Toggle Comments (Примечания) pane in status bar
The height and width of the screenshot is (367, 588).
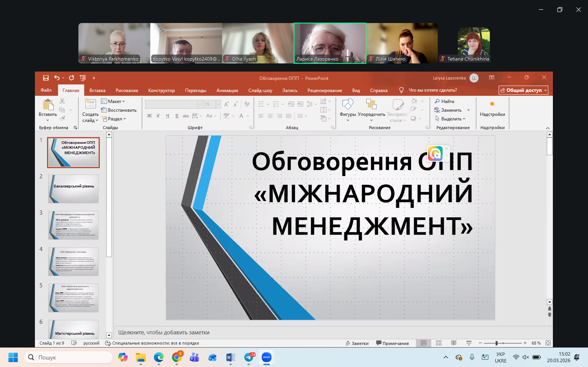coord(392,343)
